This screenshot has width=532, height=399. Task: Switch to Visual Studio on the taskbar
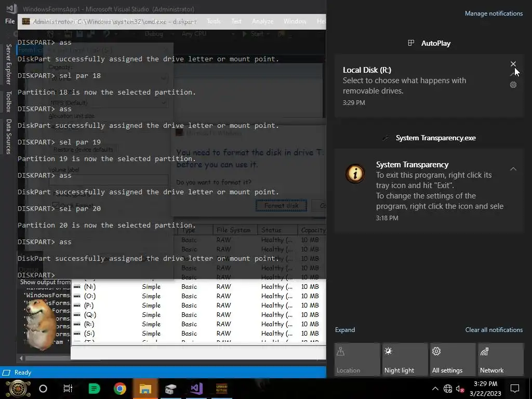196,389
